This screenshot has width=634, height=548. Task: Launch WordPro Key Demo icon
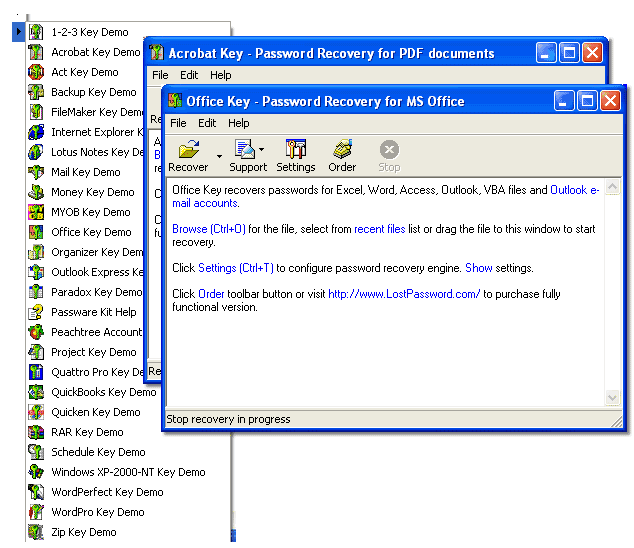[36, 512]
